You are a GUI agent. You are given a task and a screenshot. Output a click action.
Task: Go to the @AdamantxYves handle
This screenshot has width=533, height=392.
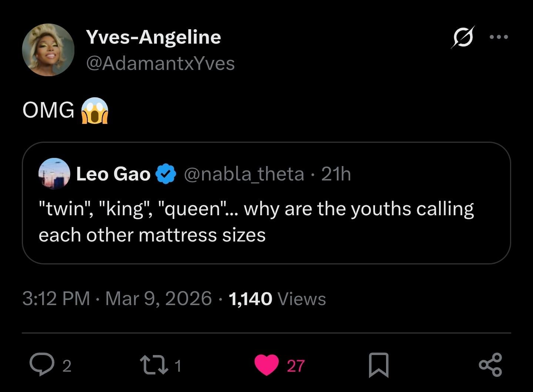(160, 64)
